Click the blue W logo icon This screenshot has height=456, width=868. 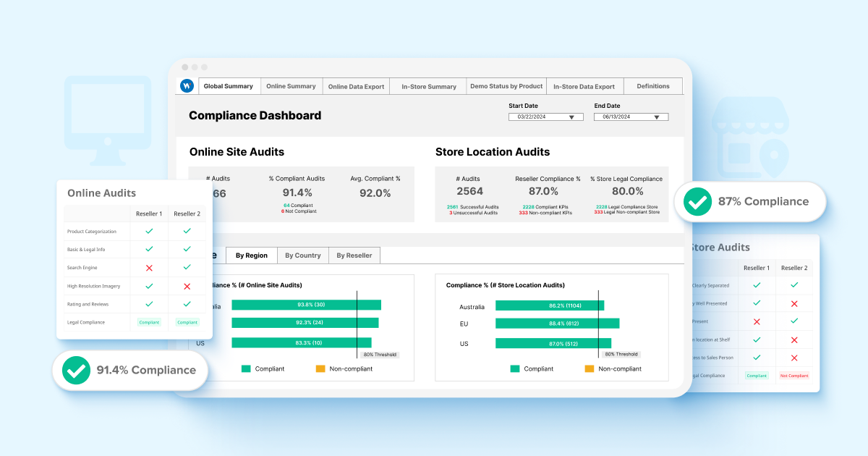tap(187, 86)
